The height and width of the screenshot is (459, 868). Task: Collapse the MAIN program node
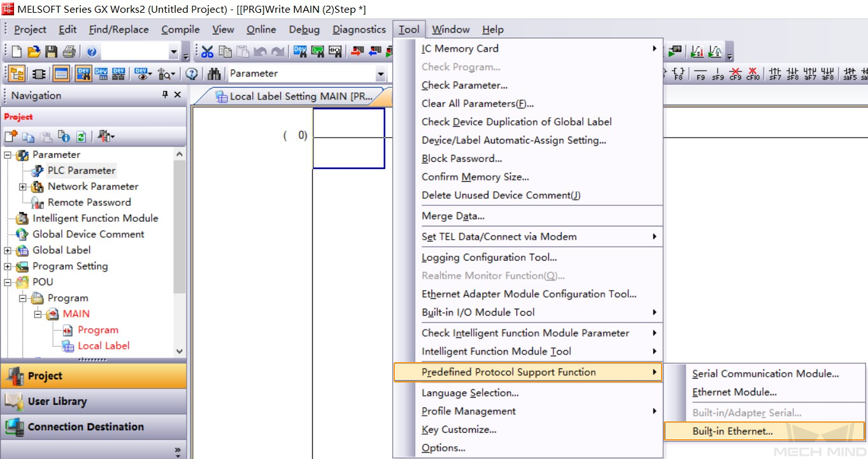[x=38, y=314]
